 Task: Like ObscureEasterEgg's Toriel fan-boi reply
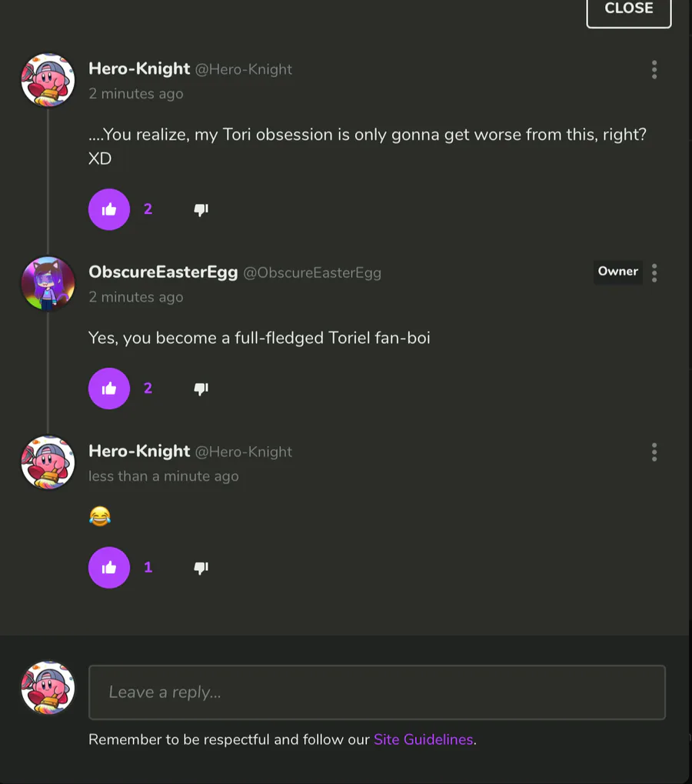point(109,389)
